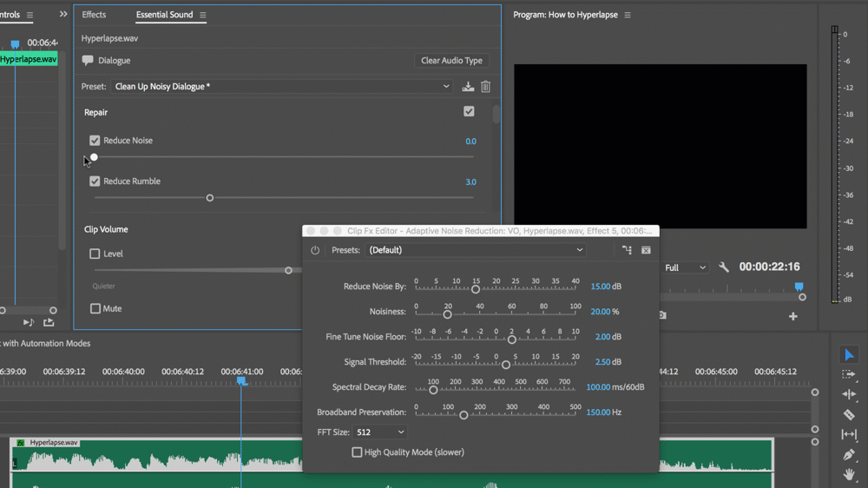Screen dimensions: 868x488
Task: Switch to the Effects tab
Action: pos(94,15)
